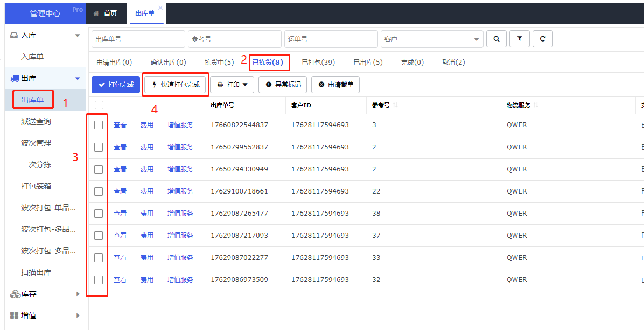Switch to the 申请出库(0) tab
644x330 pixels.
pos(114,63)
